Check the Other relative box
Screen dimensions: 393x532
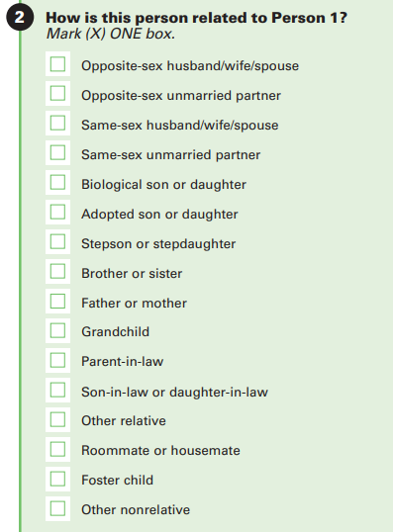point(57,419)
